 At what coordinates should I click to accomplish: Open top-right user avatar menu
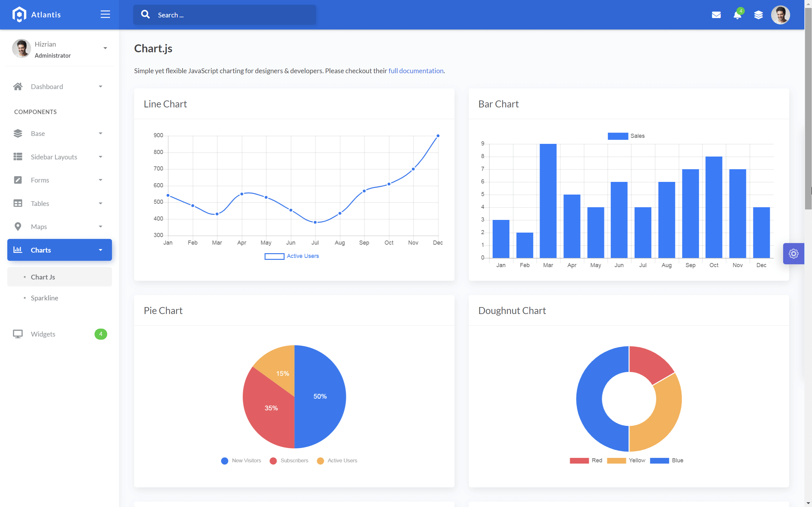[x=780, y=15]
